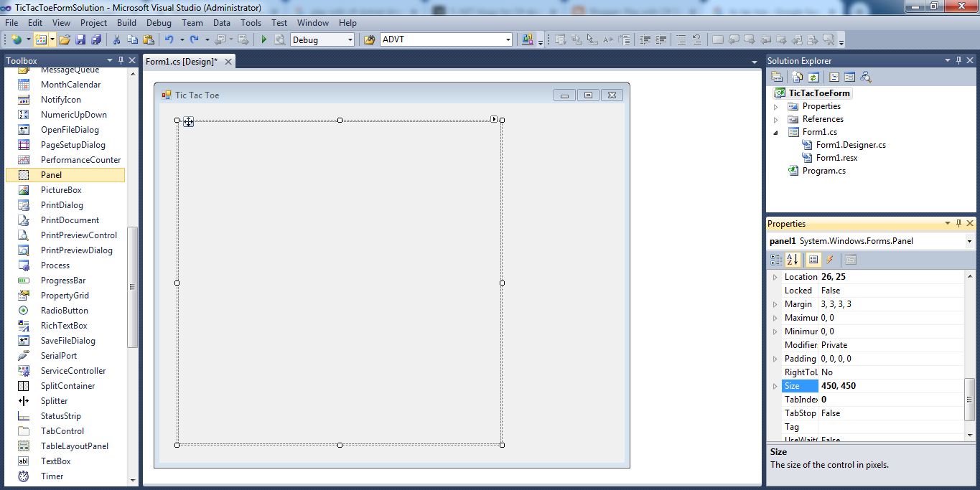Click Show All Files in Solution Explorer
Screen dimensions: 980x490
798,77
